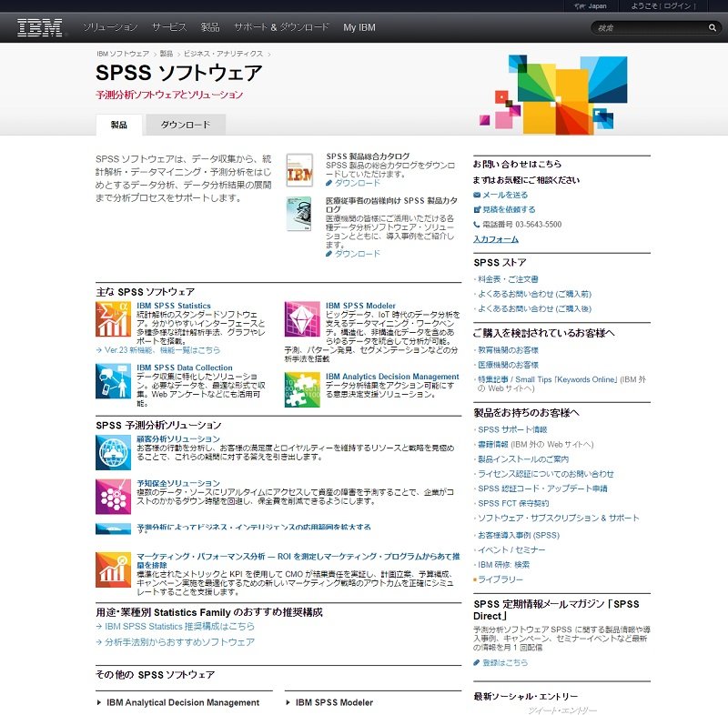Open 医療機関のお客様 link
This screenshot has height=715, width=728.
508,365
